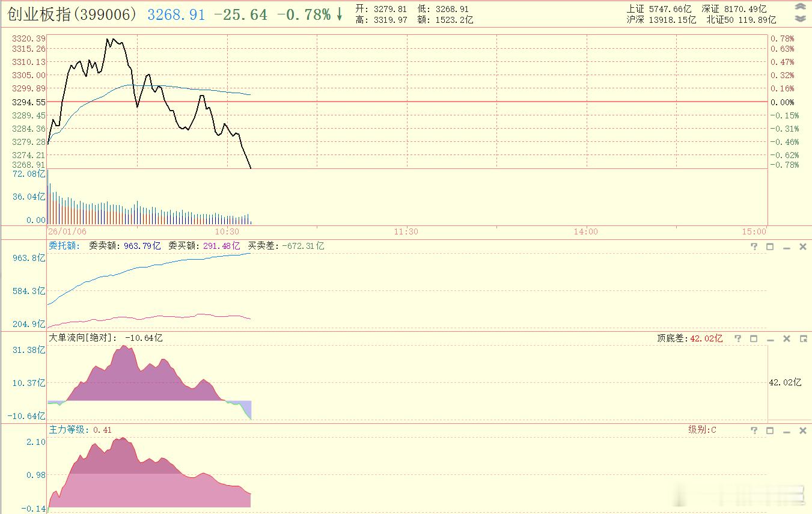Open help for the 主力等级 panel
Image resolution: width=812 pixels, height=514 pixels.
click(754, 430)
